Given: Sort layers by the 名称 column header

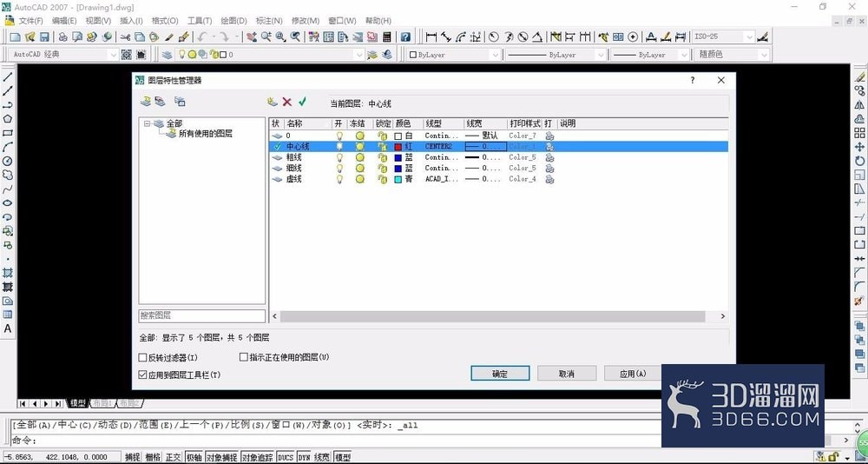Looking at the screenshot, I should pos(307,123).
